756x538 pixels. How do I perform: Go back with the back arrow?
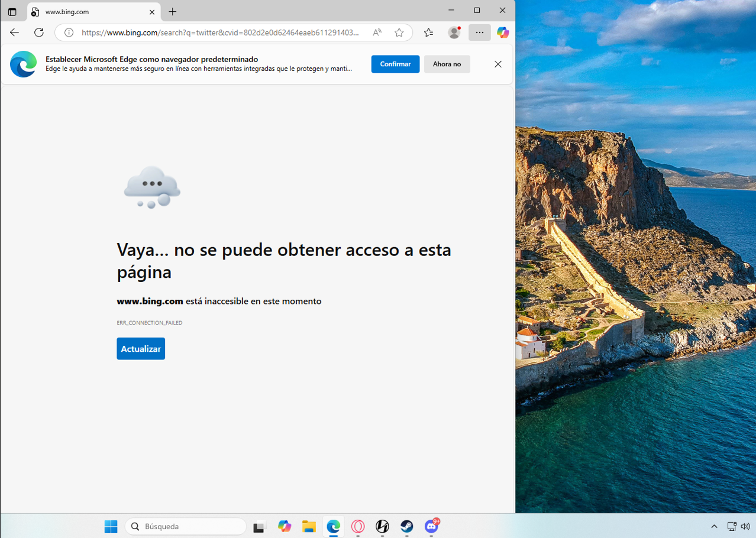15,33
